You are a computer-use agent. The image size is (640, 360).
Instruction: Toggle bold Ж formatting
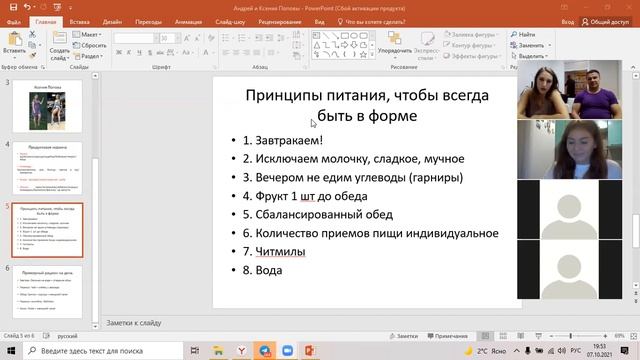(119, 52)
